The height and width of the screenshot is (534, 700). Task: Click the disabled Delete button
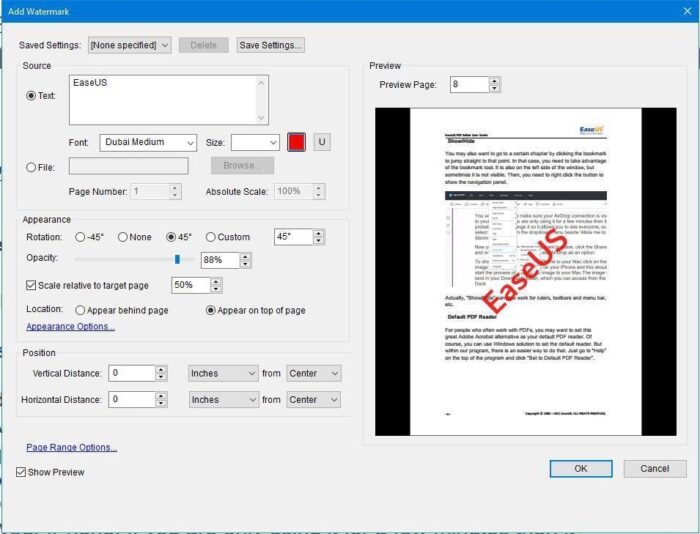tap(204, 45)
